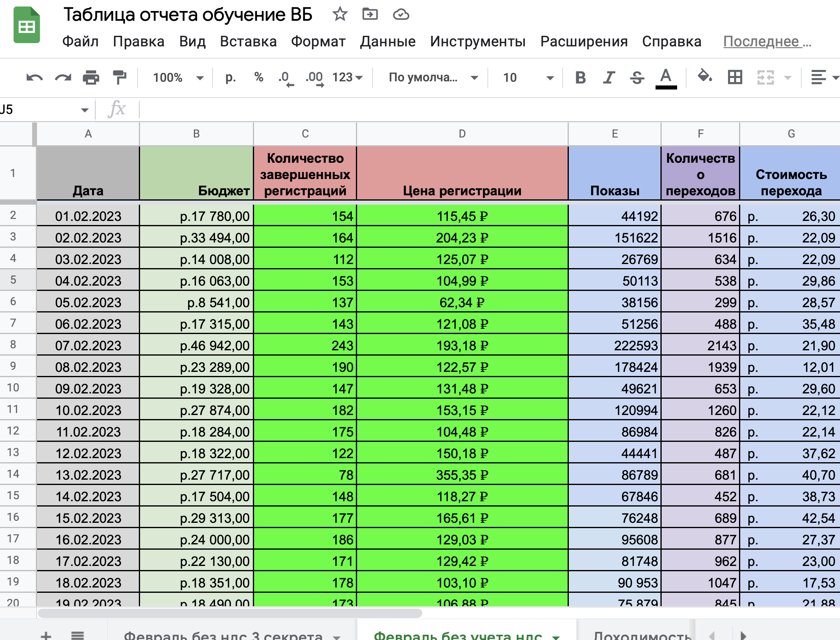Select column D header
Screen dimensions: 840x640
point(462,134)
